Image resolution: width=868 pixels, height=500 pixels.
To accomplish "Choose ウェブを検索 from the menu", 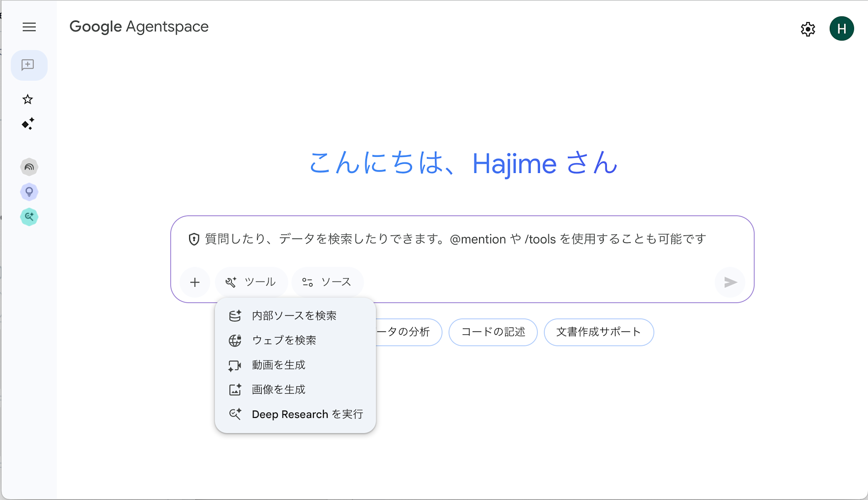I will point(295,340).
